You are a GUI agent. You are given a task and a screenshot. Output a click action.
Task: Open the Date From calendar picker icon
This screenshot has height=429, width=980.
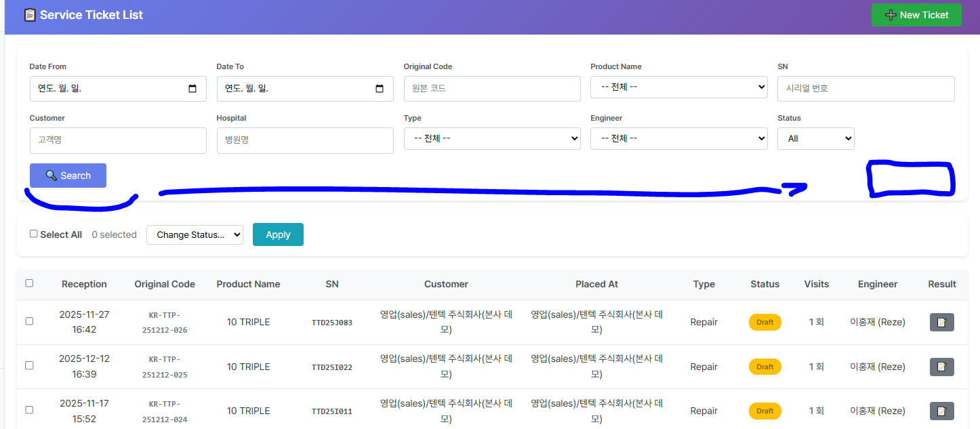pos(192,89)
